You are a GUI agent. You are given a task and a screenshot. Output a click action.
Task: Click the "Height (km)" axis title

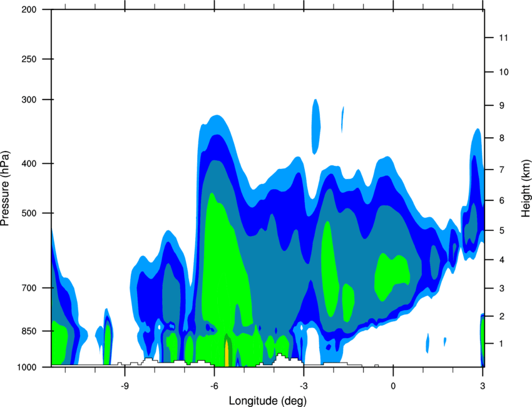pyautogui.click(x=526, y=187)
